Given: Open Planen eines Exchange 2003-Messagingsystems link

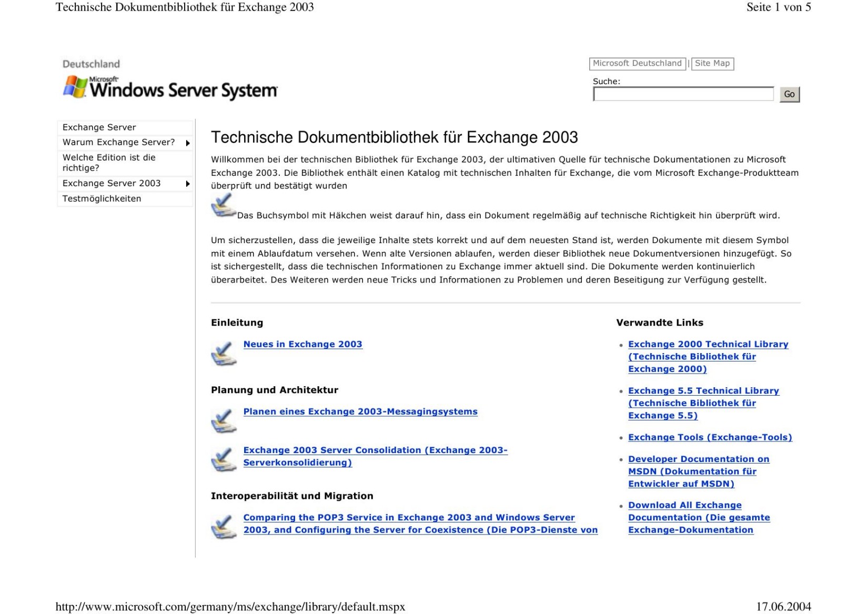Looking at the screenshot, I should click(x=360, y=411).
